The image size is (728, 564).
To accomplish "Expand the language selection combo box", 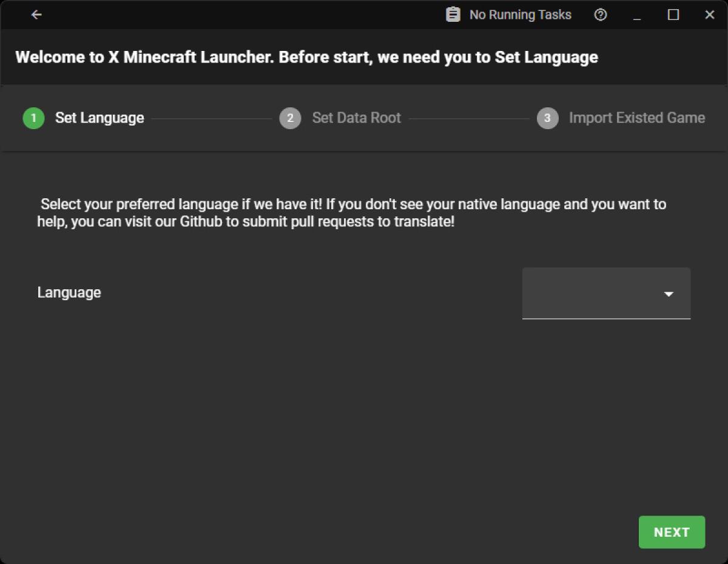I will click(605, 294).
